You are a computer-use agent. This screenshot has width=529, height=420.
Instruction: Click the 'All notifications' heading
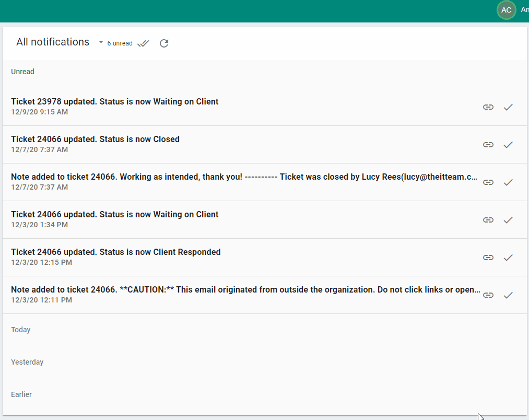coord(53,42)
